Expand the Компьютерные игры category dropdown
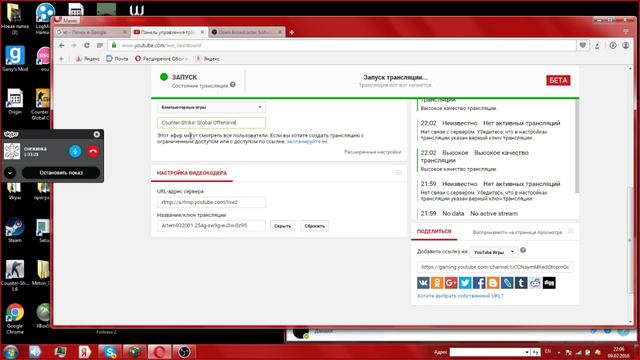 211,107
